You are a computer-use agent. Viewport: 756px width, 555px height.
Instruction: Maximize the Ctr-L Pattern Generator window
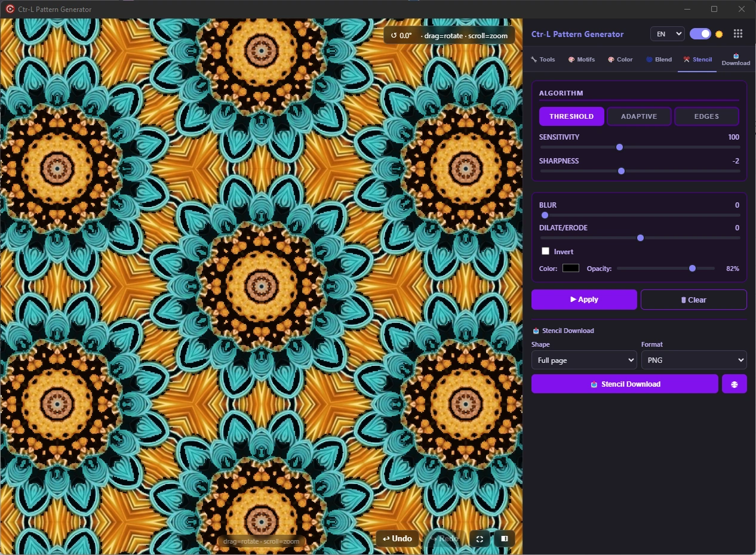click(714, 9)
